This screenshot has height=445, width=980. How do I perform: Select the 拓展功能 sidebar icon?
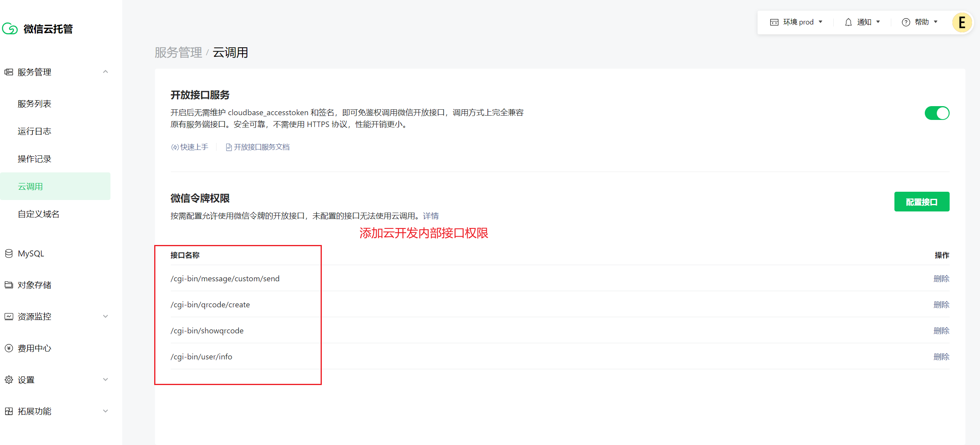[x=9, y=411]
